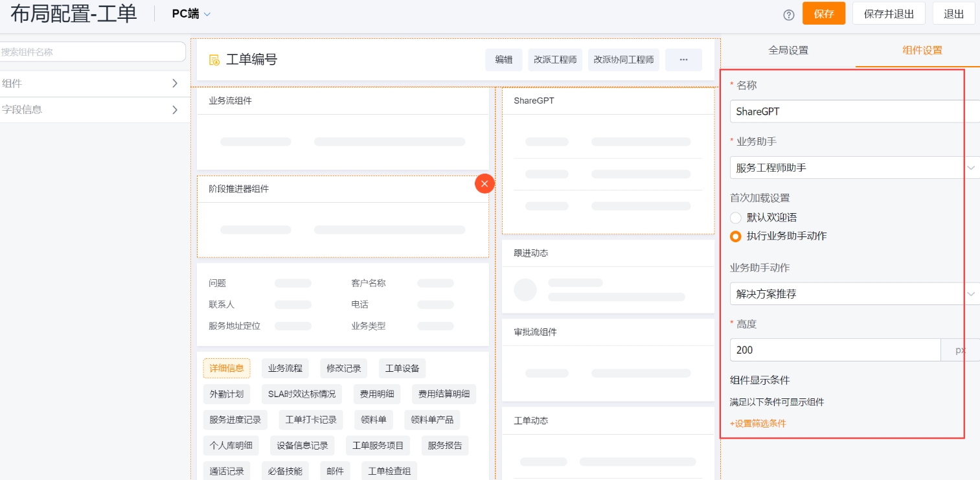Click the 改派工程师 button
Screen dimensions: 980x480
tap(555, 60)
